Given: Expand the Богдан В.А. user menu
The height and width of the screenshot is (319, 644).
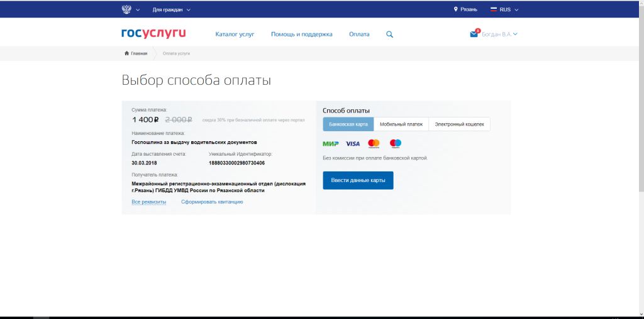Looking at the screenshot, I should [499, 34].
